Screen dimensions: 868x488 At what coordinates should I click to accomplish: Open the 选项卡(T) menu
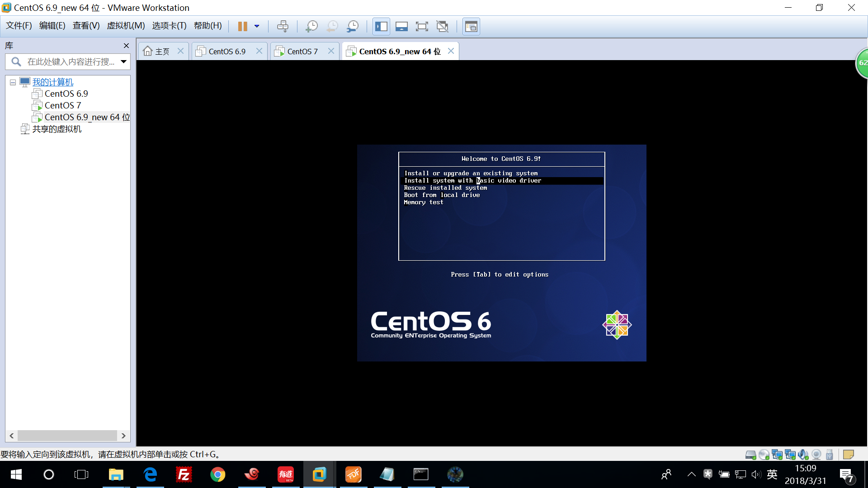pyautogui.click(x=169, y=26)
